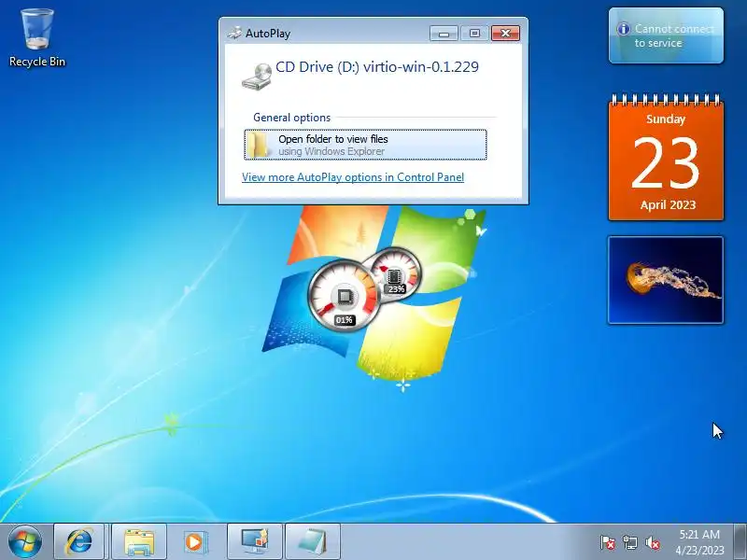Click the Calendar gadget showing Sunday 23
This screenshot has width=747, height=560.
pyautogui.click(x=666, y=157)
